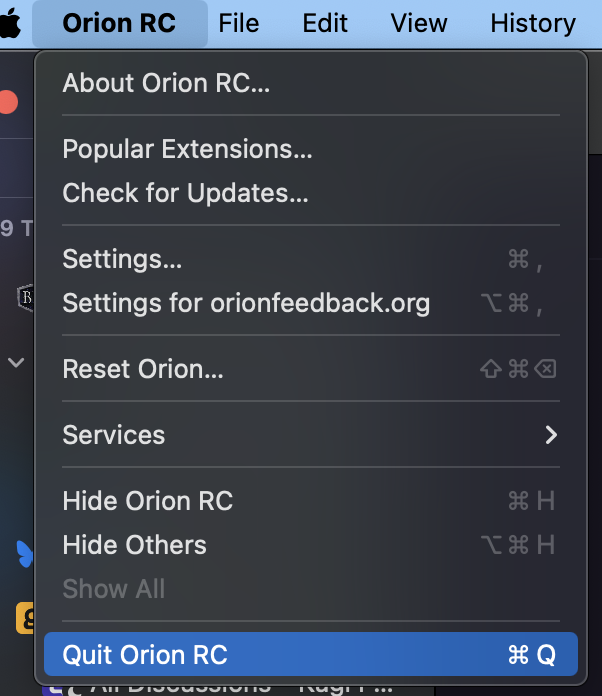Collapse the sidebar group chevron
Viewport: 602px width, 696px height.
[16, 362]
